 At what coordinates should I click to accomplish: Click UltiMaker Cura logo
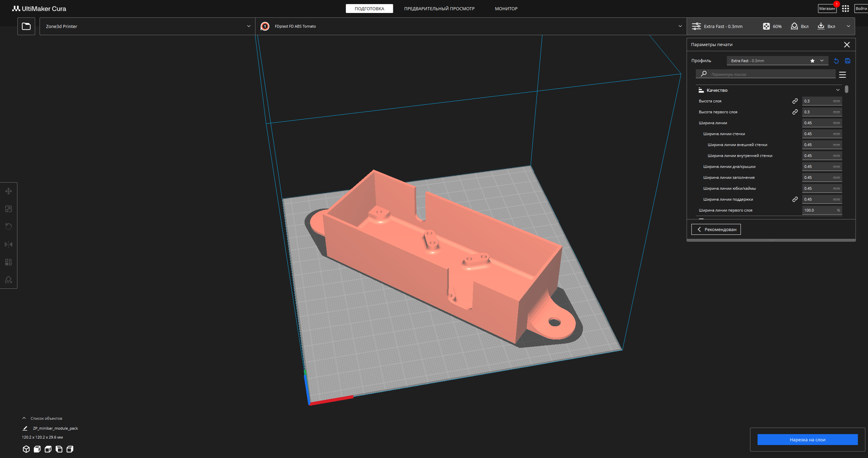[x=39, y=9]
